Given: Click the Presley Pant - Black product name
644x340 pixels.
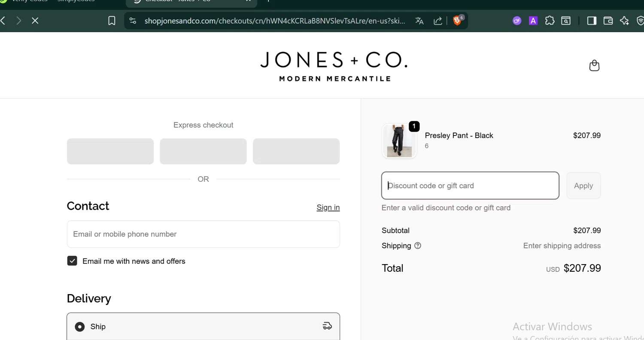Looking at the screenshot, I should 459,135.
